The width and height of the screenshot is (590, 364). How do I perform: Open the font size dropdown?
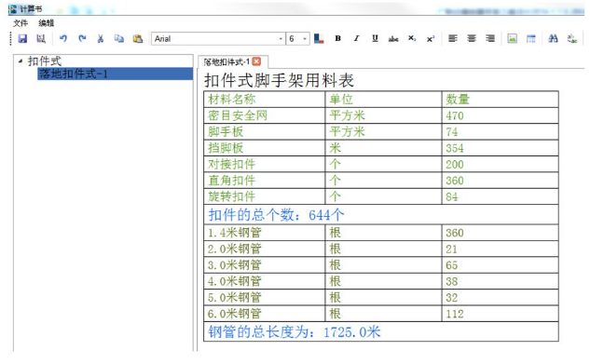pos(305,39)
